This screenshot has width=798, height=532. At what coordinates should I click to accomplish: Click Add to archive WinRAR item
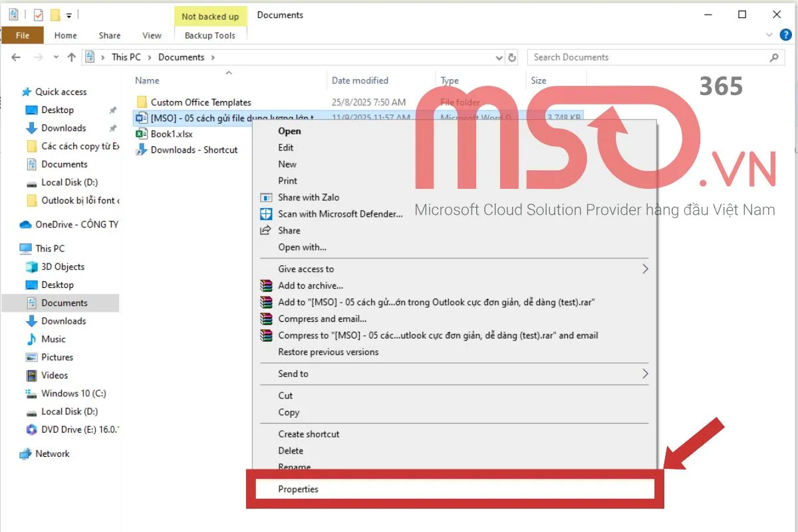(311, 286)
